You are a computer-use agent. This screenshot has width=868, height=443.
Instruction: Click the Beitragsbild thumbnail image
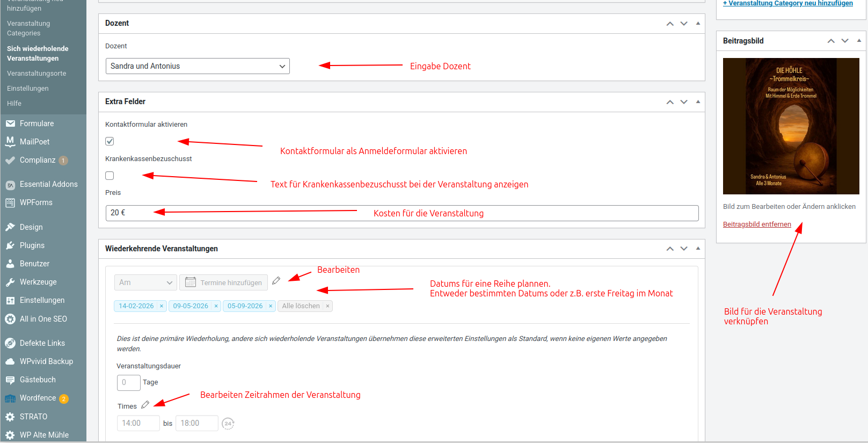click(791, 126)
